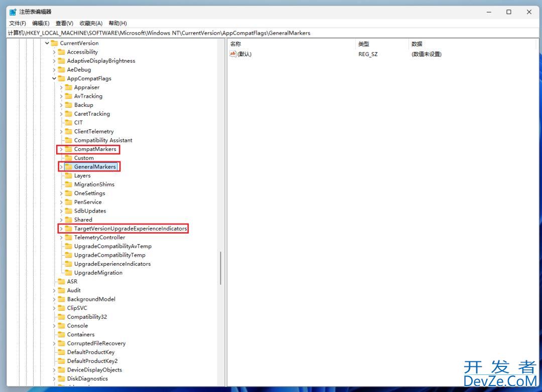Click the registry path address bar

(273, 33)
